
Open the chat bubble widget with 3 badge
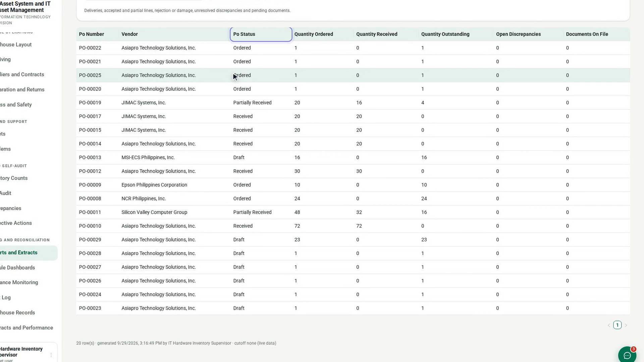tap(627, 355)
